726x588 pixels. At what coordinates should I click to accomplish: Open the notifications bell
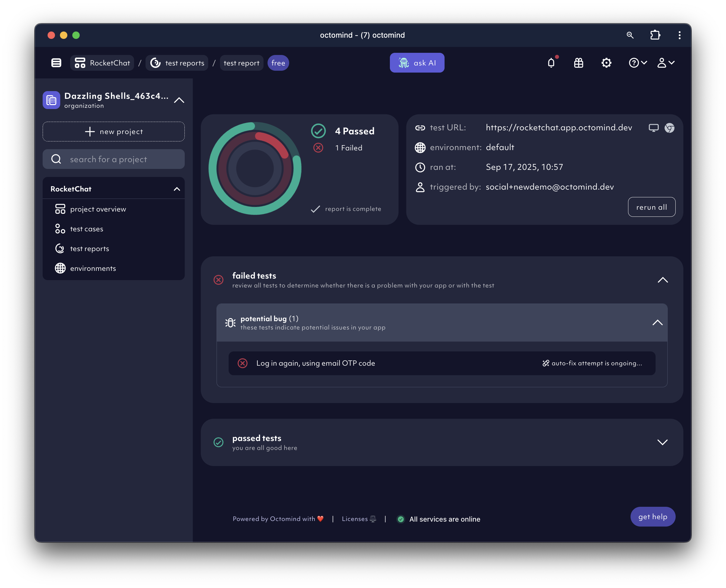click(551, 63)
